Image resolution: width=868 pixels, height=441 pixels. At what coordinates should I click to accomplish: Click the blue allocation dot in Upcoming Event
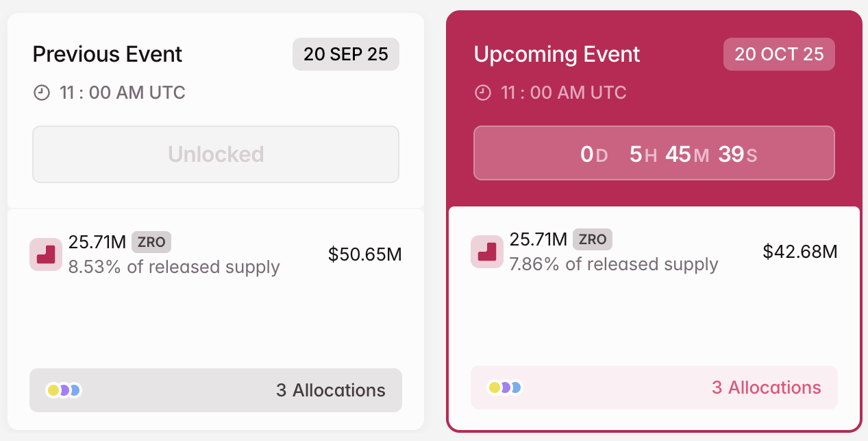coord(516,388)
